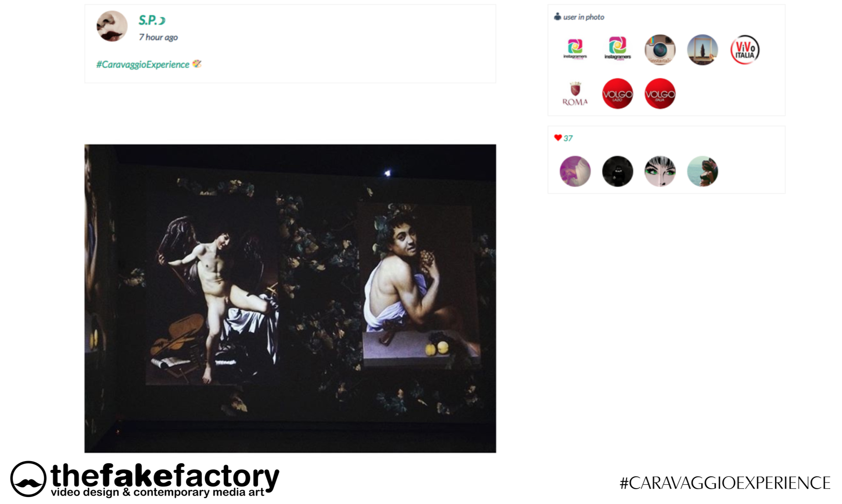Image resolution: width=842 pixels, height=504 pixels.
Task: Open the black circle liker avatar
Action: click(x=617, y=171)
